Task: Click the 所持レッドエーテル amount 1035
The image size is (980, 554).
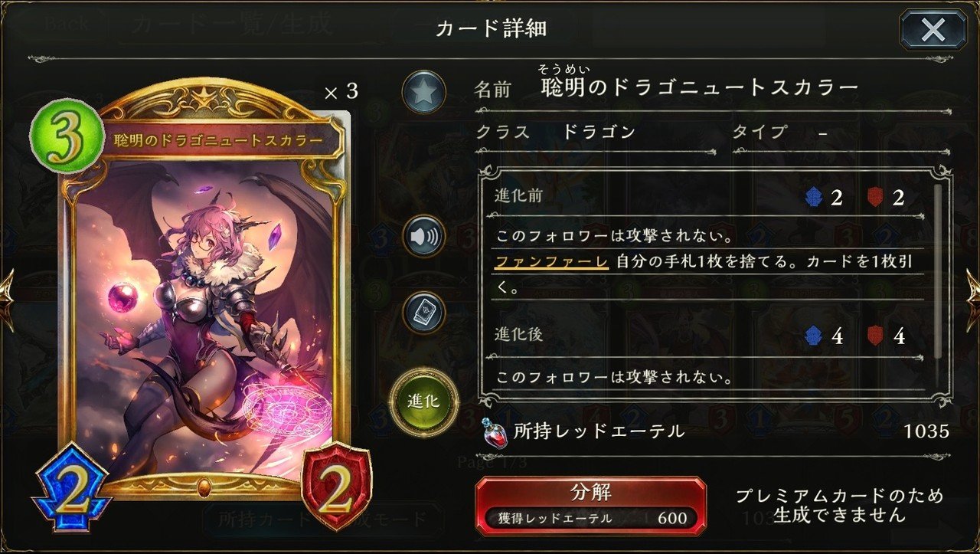Action: [926, 431]
